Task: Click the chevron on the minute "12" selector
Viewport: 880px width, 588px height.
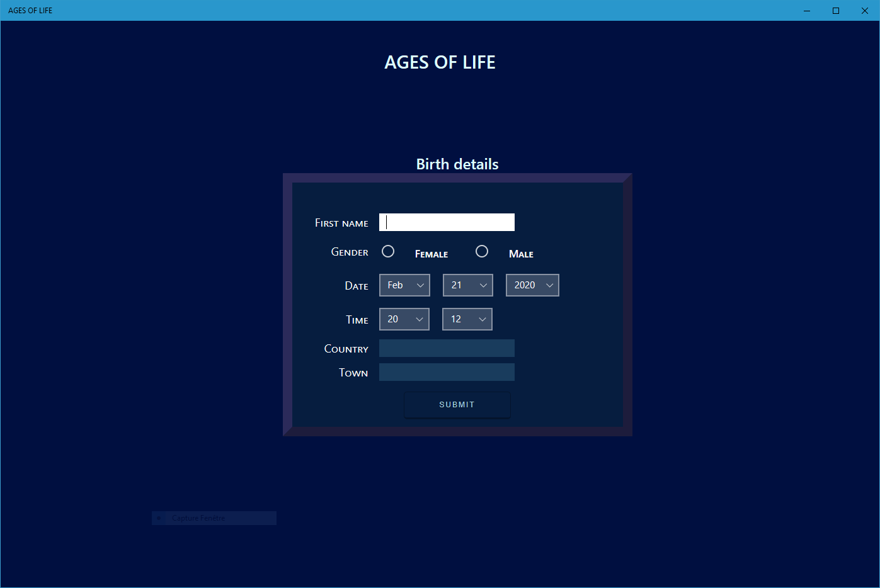Action: click(x=483, y=319)
